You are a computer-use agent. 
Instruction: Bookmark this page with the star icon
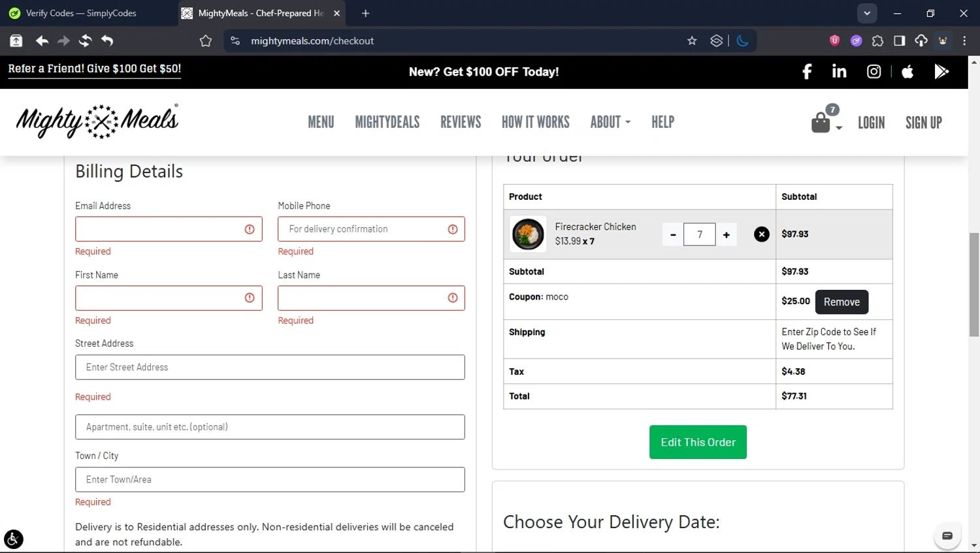[x=692, y=40]
